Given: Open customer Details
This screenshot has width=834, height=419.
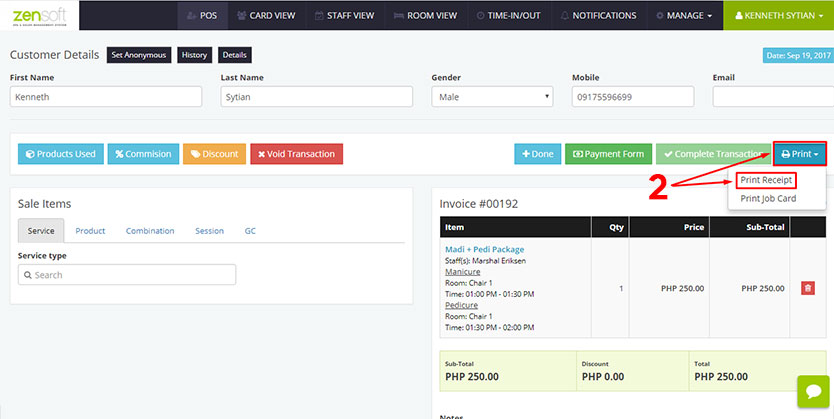Looking at the screenshot, I should pos(235,55).
